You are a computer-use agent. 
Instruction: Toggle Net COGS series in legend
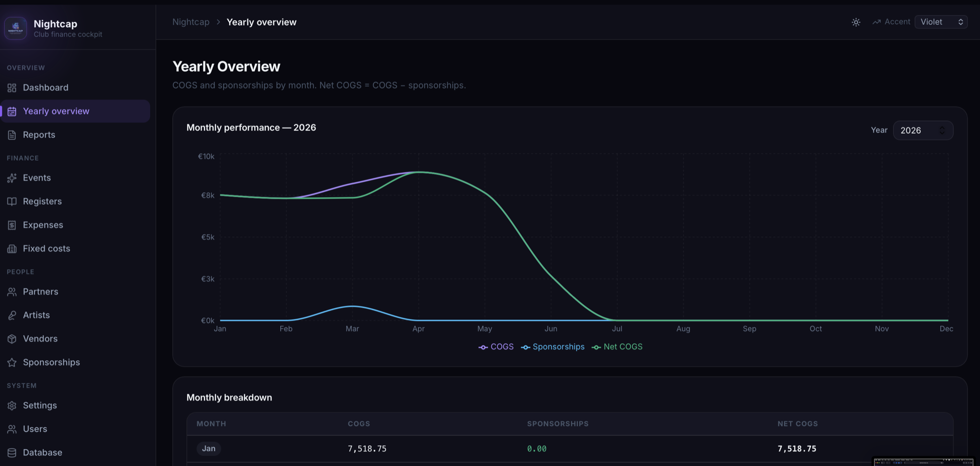617,347
